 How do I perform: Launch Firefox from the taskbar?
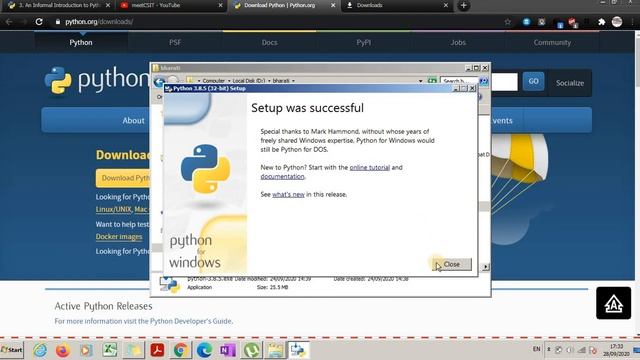tap(62, 350)
